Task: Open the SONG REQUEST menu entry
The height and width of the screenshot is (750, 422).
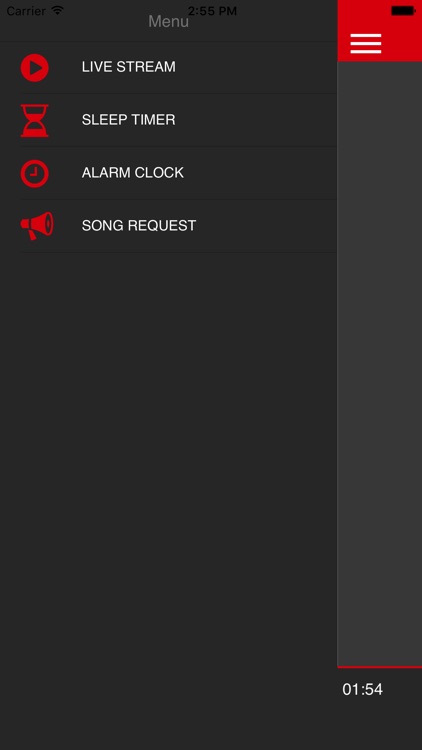Action: 178,226
